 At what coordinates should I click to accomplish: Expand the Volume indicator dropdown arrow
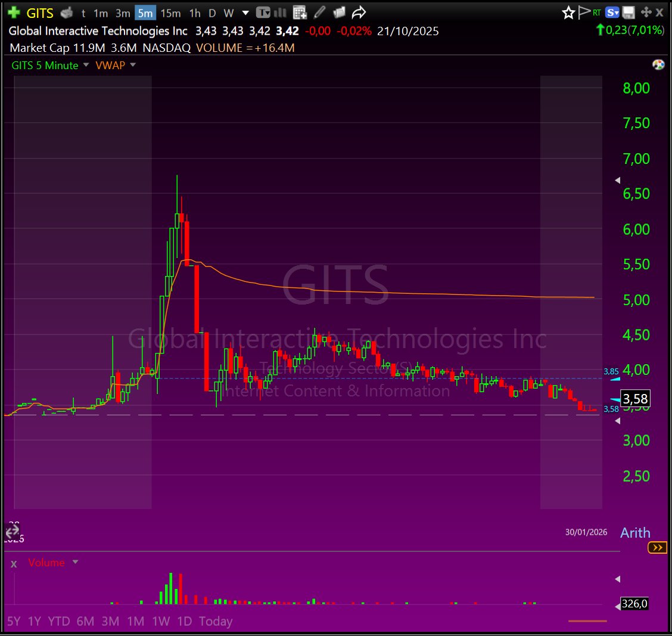tap(76, 562)
